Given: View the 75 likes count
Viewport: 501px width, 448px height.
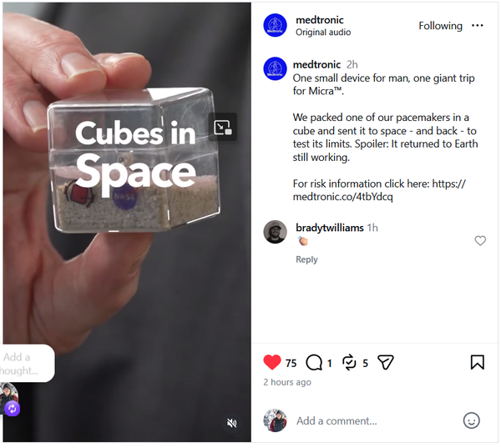Looking at the screenshot, I should [291, 363].
